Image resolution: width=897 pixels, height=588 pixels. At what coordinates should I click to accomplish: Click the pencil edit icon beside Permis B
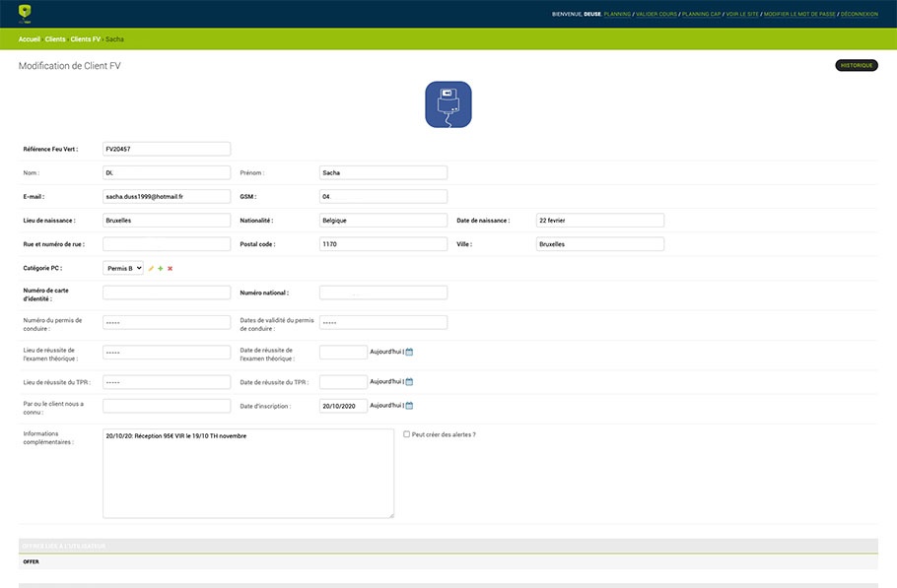tap(151, 268)
